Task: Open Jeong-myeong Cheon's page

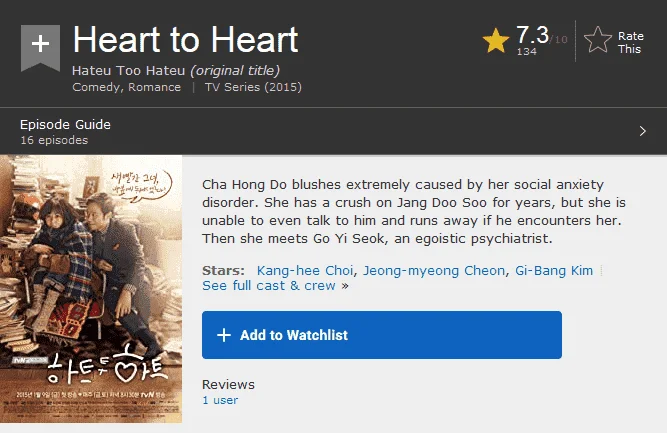Action: point(434,271)
